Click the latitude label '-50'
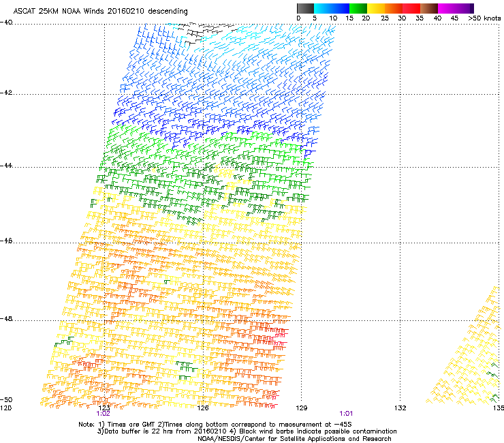Screen dimensions: 504x443 tap(6, 399)
